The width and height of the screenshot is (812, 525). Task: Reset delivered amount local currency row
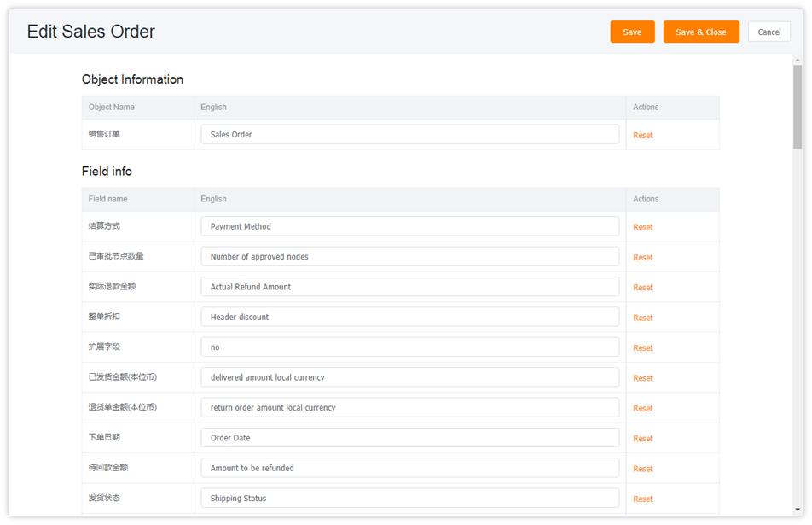(642, 378)
